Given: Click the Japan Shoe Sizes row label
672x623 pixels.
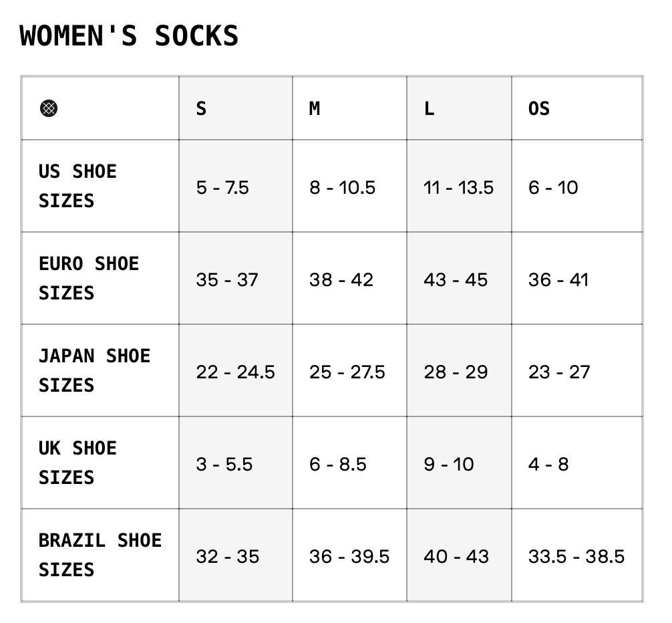Looking at the screenshot, I should 94,370.
